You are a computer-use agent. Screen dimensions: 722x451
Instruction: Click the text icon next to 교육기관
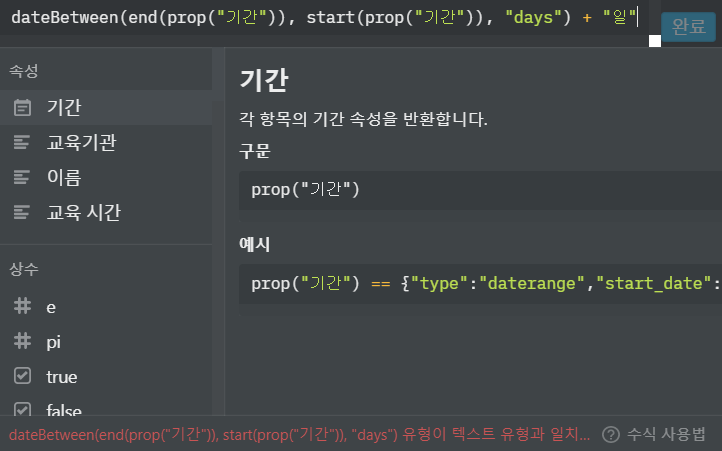tap(22, 142)
